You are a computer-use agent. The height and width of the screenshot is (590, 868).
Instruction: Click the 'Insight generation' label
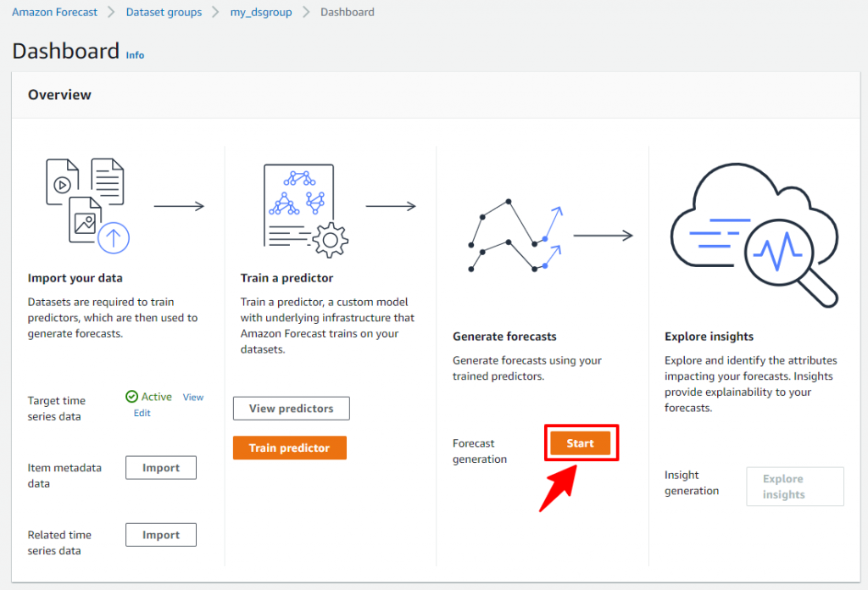click(x=692, y=482)
